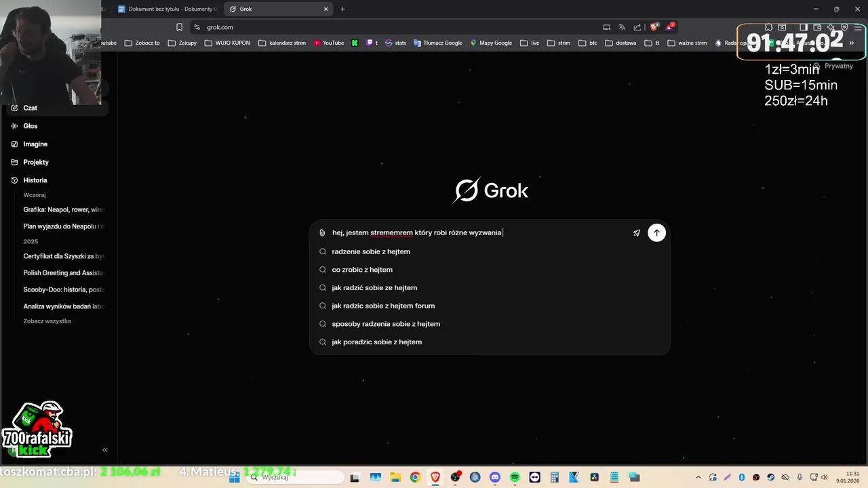This screenshot has width=868, height=488.
Task: Open "WUJO KUPON" bookmarks folder
Action: point(227,43)
